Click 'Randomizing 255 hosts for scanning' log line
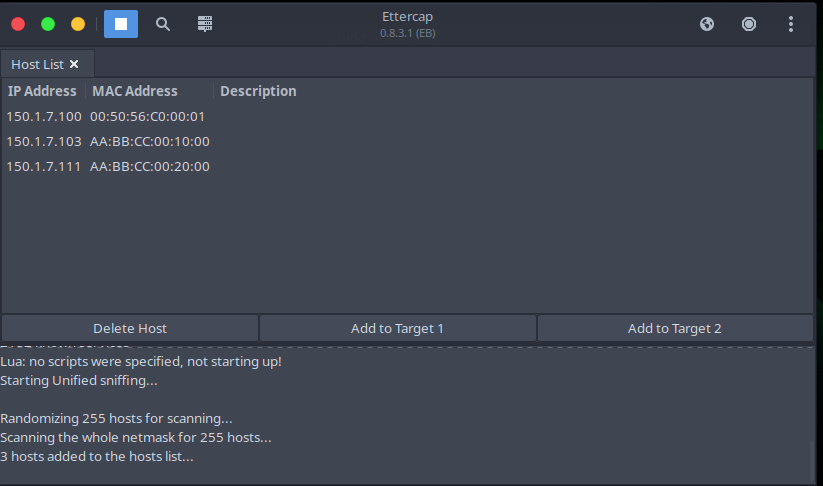The height and width of the screenshot is (486, 823). point(117,418)
